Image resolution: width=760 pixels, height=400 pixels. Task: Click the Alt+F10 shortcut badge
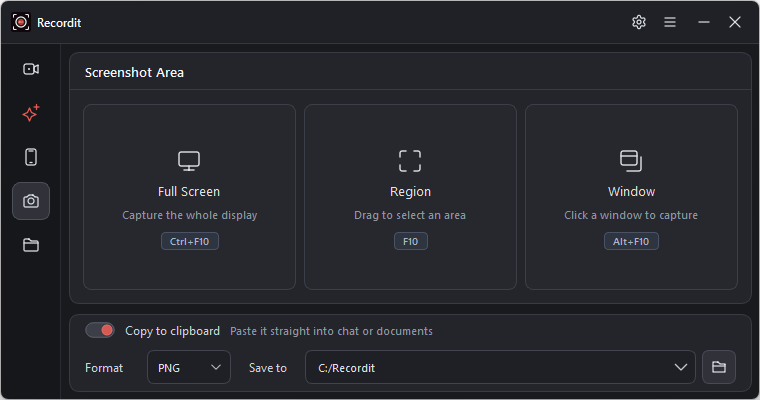[x=631, y=241]
